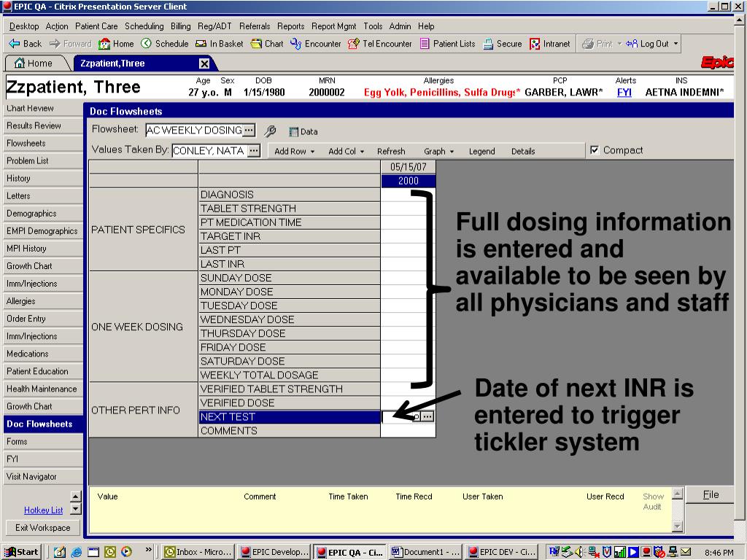Go back using the Back arrow icon
747x560 pixels.
pyautogui.click(x=14, y=44)
